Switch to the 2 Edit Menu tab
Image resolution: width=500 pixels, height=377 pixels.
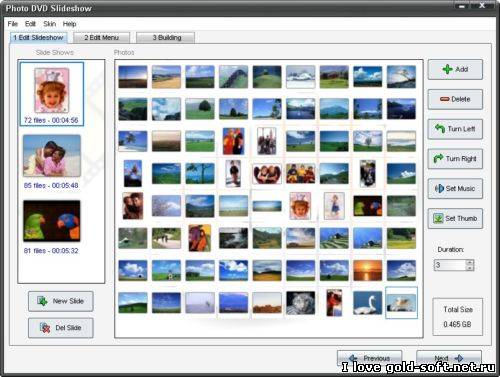(x=101, y=38)
